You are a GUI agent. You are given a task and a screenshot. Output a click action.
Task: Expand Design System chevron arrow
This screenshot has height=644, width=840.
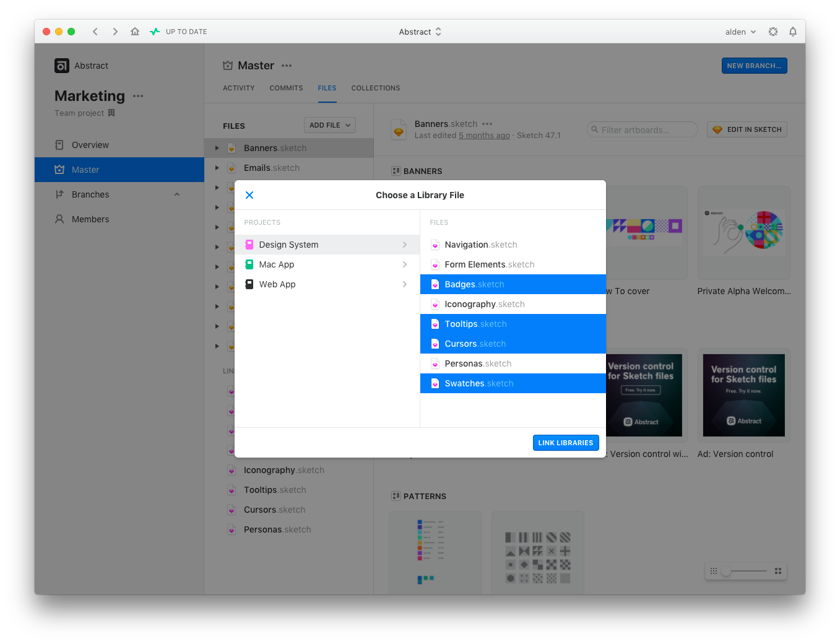(x=405, y=245)
